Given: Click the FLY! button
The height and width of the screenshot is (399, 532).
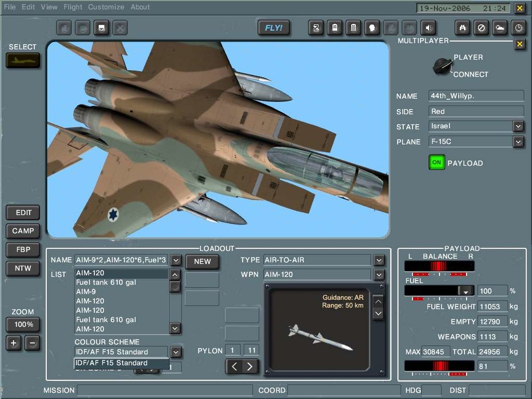Looking at the screenshot, I should (x=273, y=27).
